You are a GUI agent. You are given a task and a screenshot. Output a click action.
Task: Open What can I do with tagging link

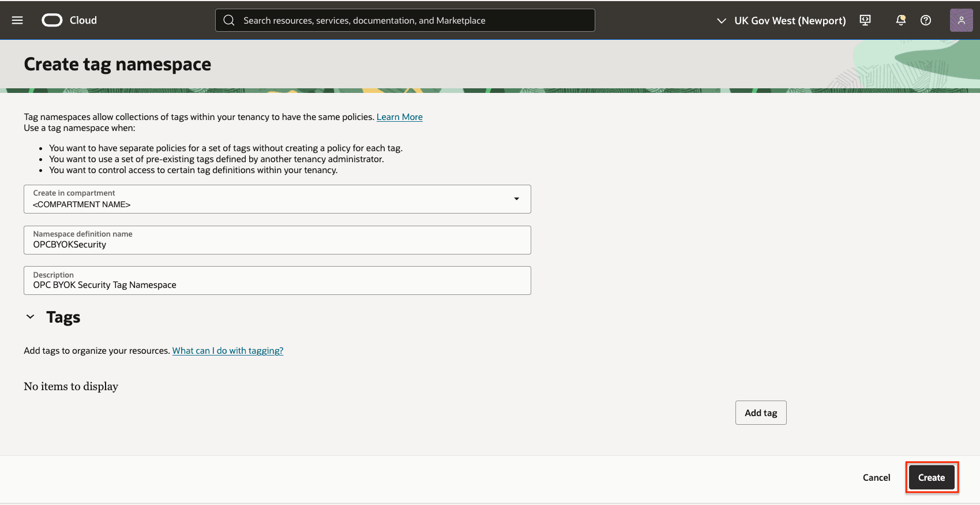click(228, 351)
